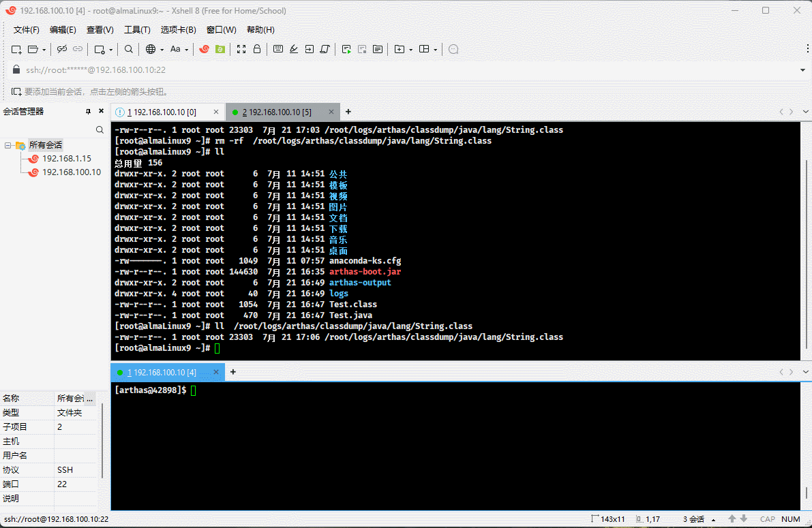Open dropdown arrow beside session properties icon
Screen dimensions: 812x528
[111, 50]
